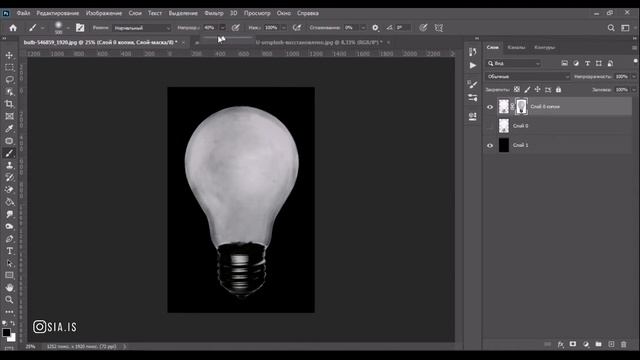Screen dimensions: 640x360
Task: Select the Crop tool
Action: 9,104
